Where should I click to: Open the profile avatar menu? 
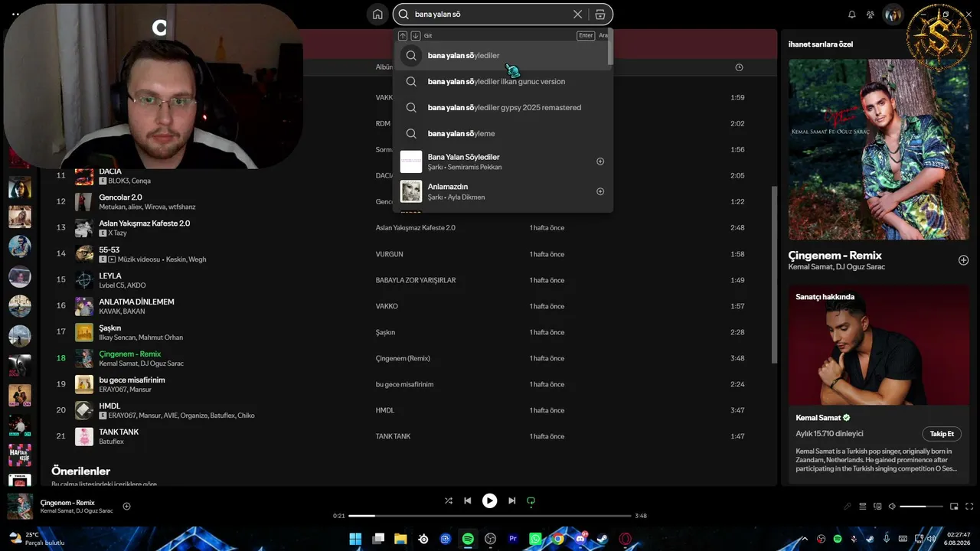click(x=893, y=15)
